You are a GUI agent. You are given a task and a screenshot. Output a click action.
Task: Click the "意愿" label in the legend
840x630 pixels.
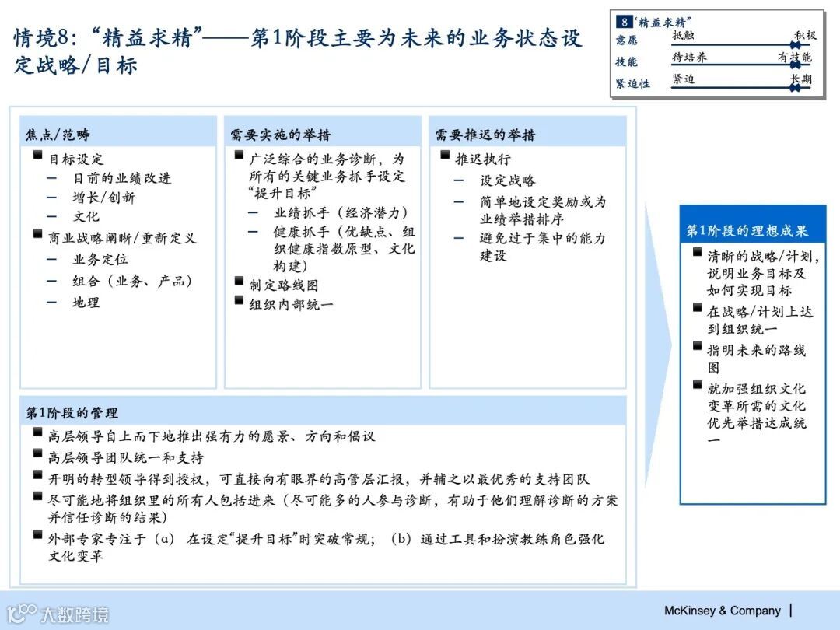click(x=626, y=40)
